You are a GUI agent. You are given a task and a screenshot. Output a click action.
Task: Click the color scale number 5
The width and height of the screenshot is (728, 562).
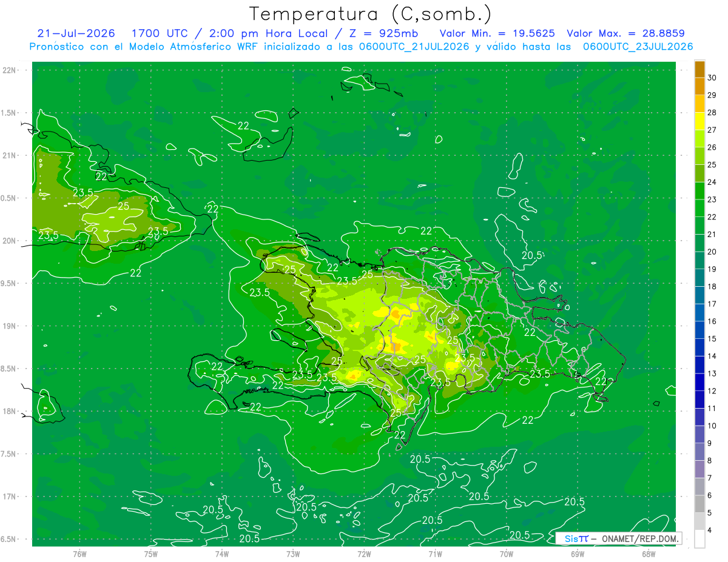click(x=711, y=513)
